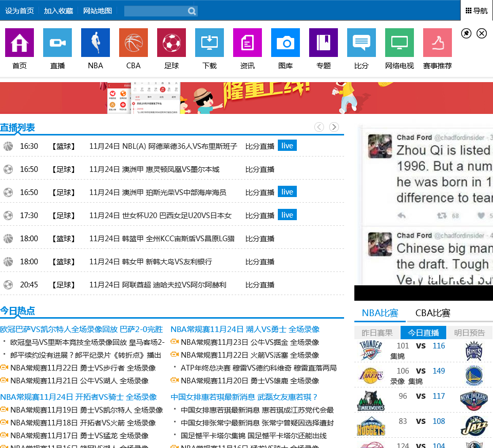Image resolution: width=493 pixels, height=448 pixels.
Task: Open the 专题 bookmark icon
Action: pos(324,43)
